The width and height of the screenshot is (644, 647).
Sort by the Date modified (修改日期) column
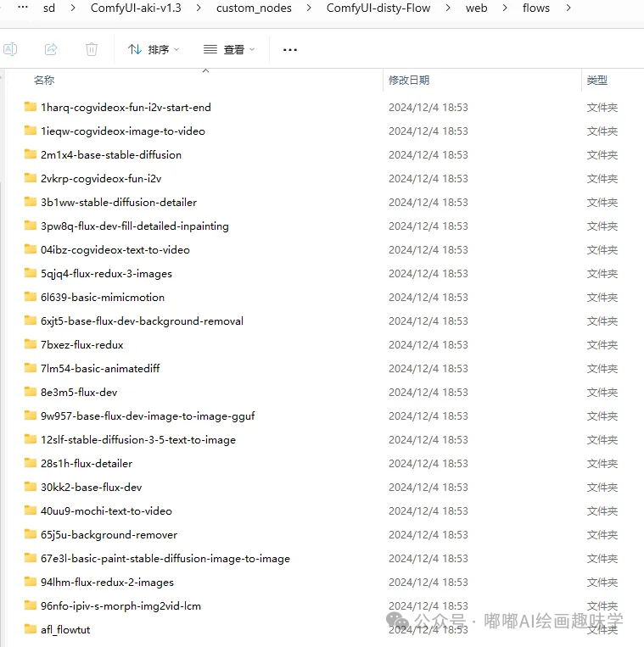(409, 80)
